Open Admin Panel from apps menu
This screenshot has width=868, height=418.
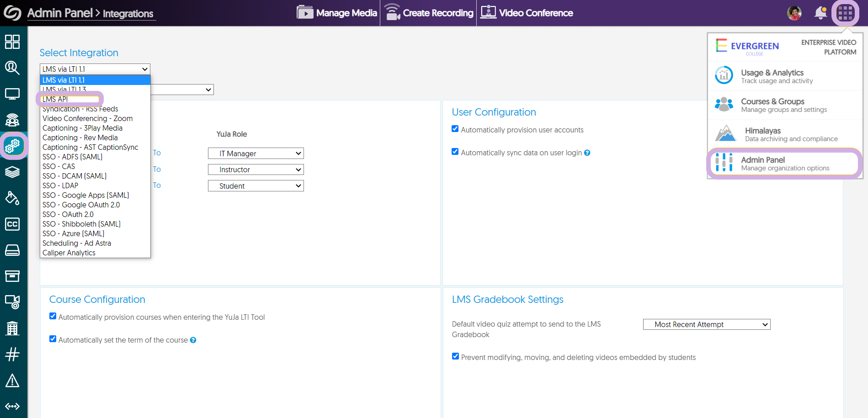[x=785, y=164]
